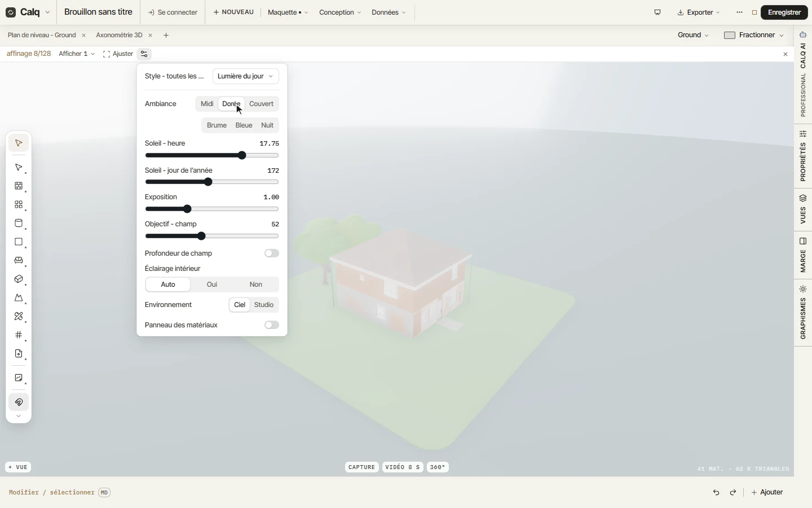The image size is (812, 508).
Task: Open the sofa furniture tool
Action: coord(19,261)
